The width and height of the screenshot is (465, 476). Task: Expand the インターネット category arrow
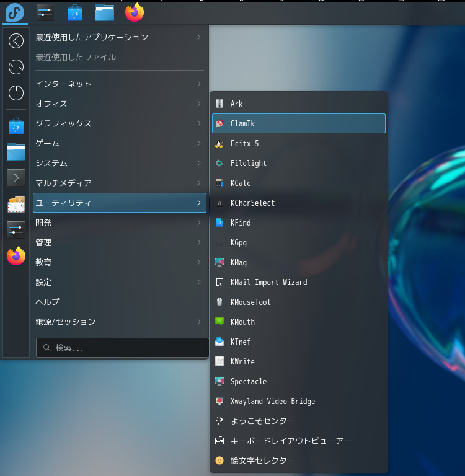[x=199, y=84]
